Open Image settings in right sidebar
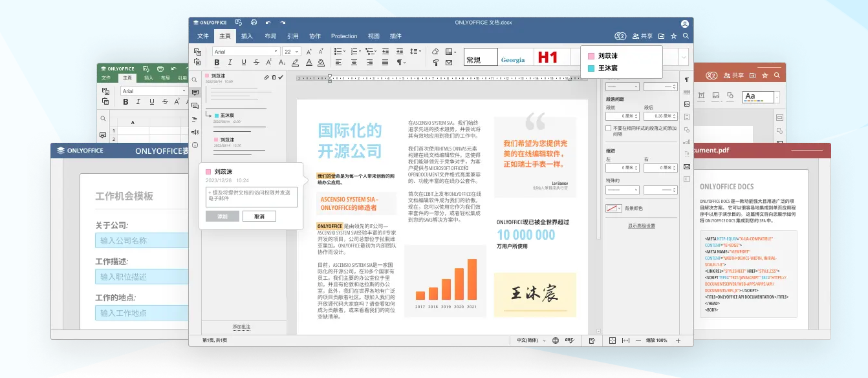Viewport: 868px width, 378px height. coord(686,104)
